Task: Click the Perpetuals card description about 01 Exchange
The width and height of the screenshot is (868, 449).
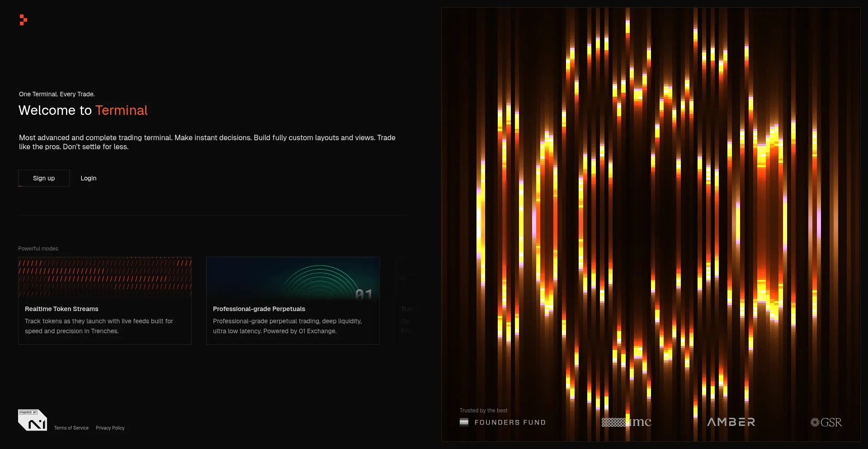Action: pos(287,326)
